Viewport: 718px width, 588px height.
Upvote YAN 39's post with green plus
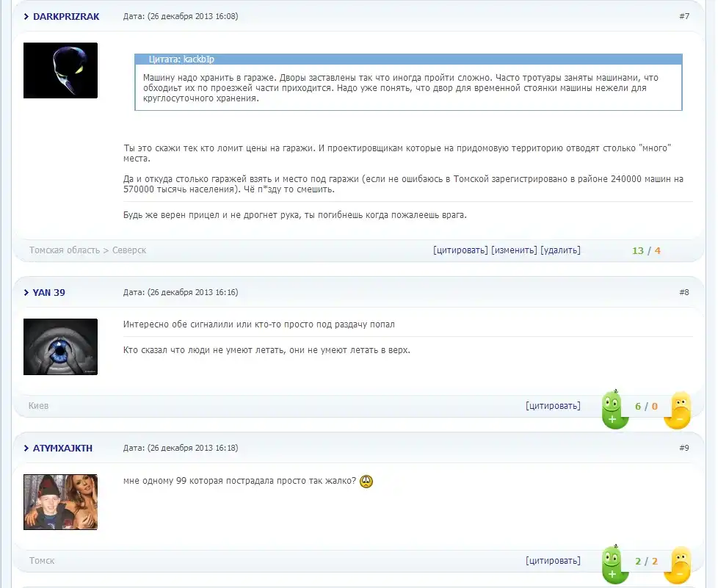612,410
